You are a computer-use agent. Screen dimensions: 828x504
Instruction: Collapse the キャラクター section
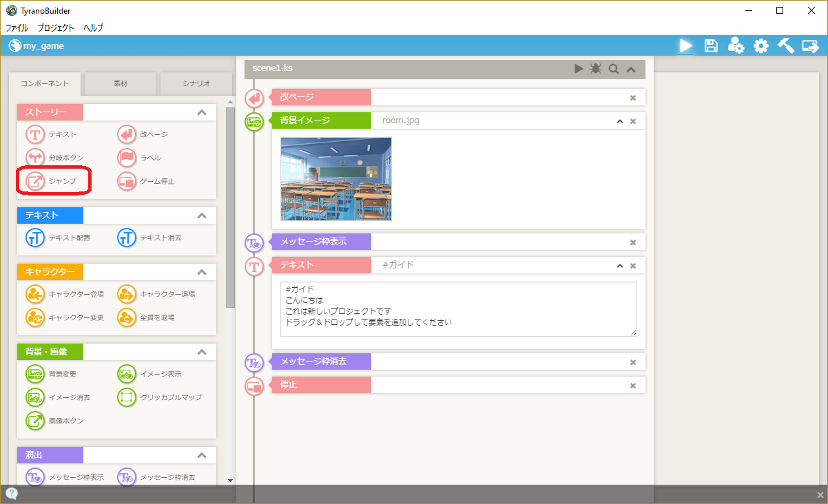click(202, 272)
